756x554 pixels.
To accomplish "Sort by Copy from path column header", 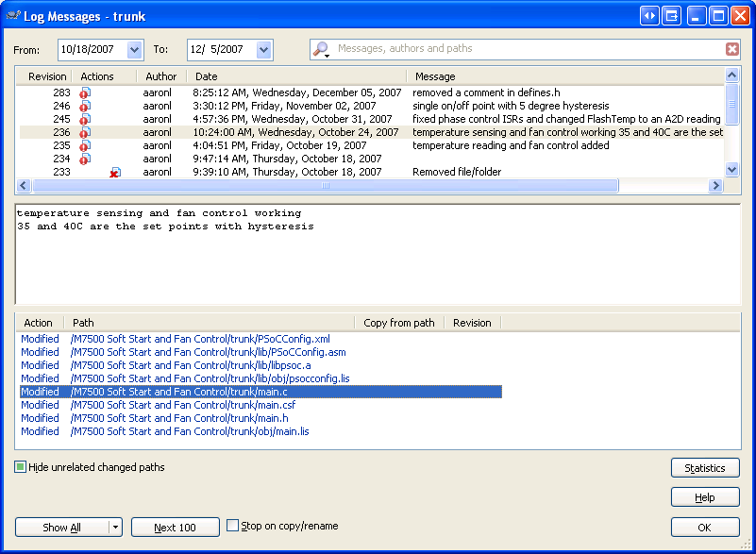I will click(398, 323).
